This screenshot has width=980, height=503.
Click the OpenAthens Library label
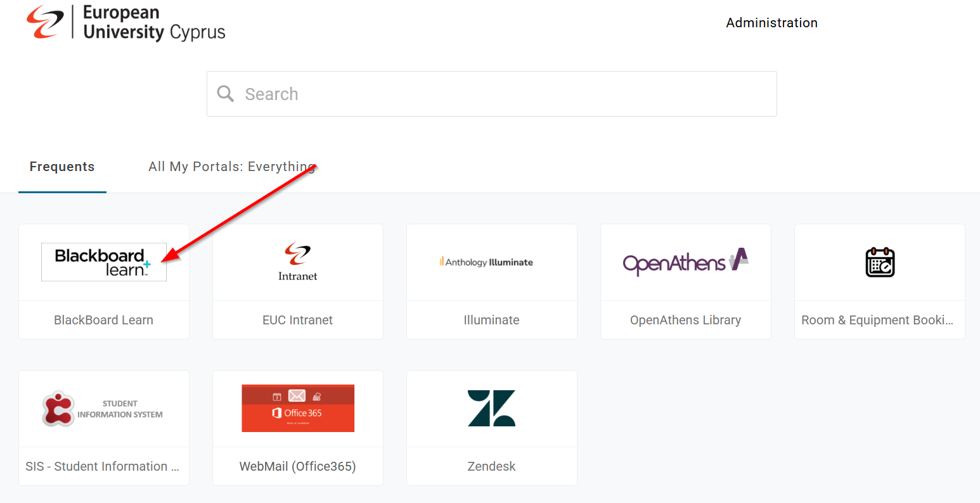coord(685,320)
